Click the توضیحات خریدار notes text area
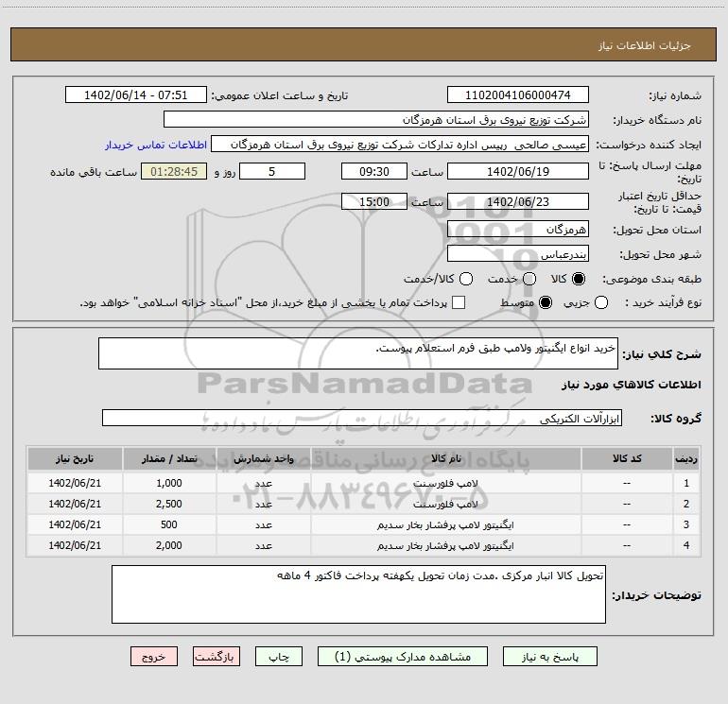Image resolution: width=728 pixels, height=704 pixels. click(358, 594)
